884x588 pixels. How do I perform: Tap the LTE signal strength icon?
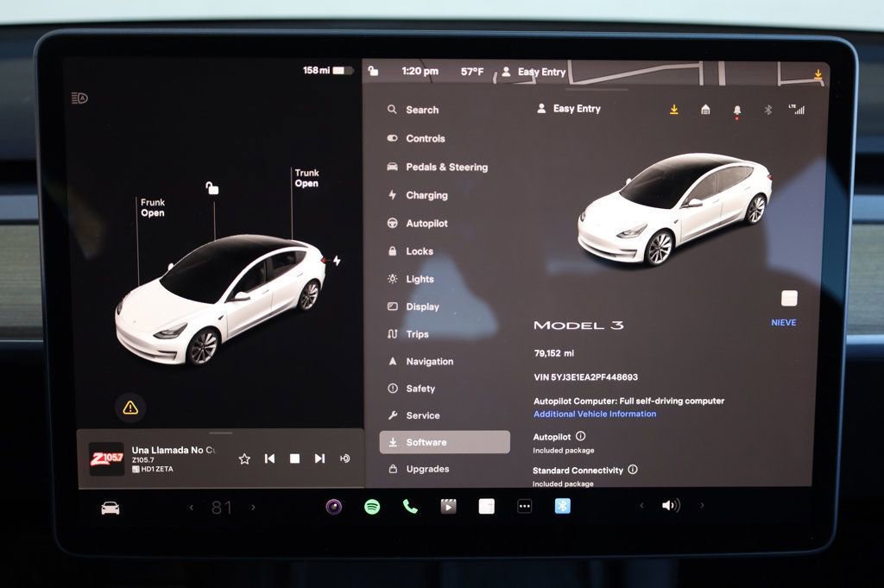pos(797,110)
